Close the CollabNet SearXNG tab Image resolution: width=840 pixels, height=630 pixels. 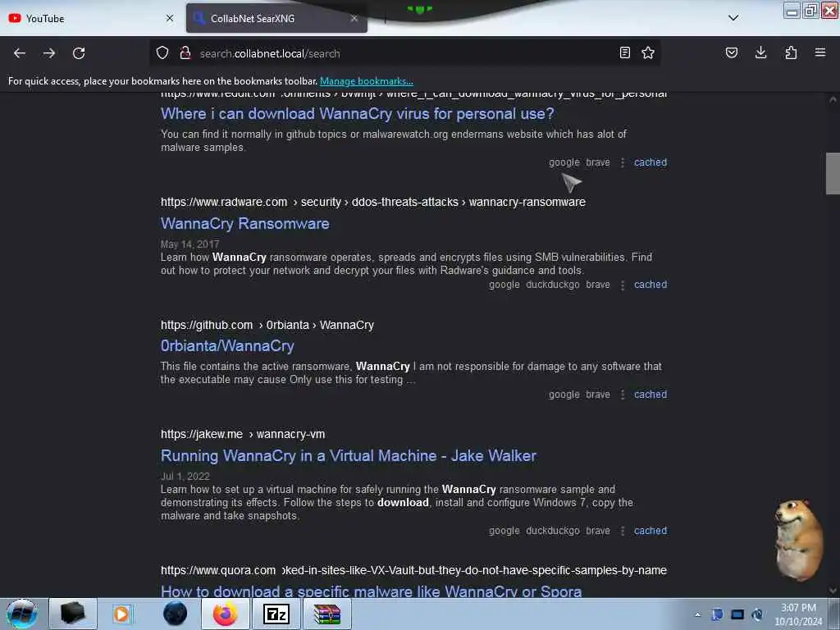(354, 18)
